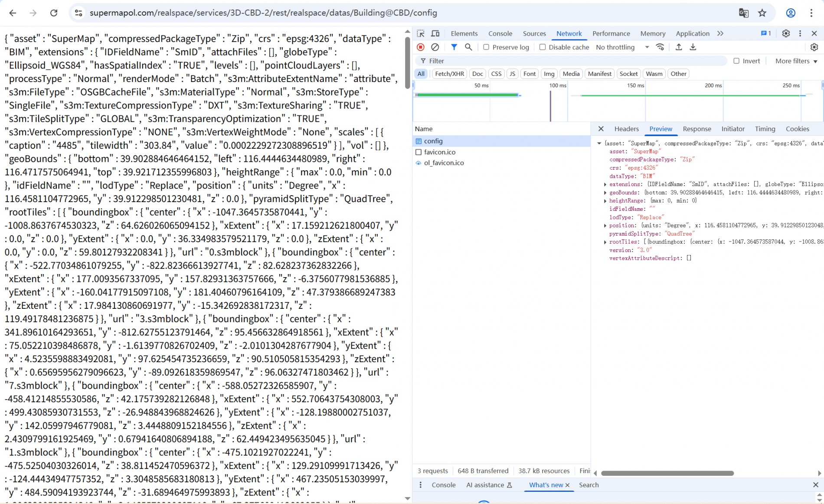Toggle the network filter funnel icon
This screenshot has height=504, width=824.
coord(454,47)
